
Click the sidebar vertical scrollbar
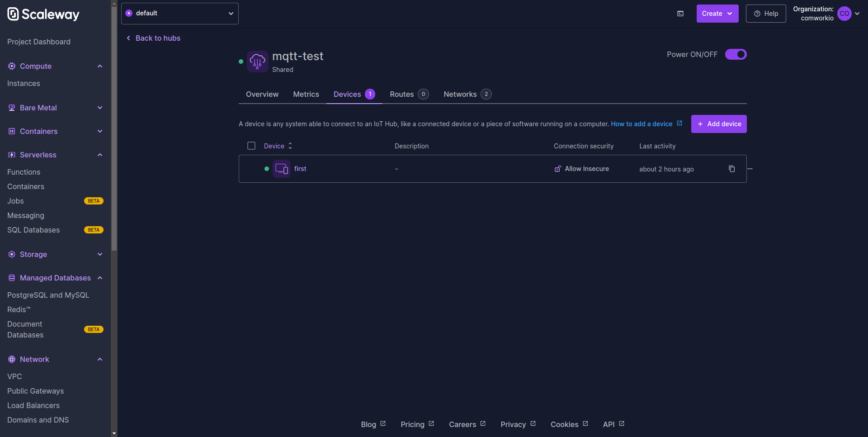[114, 128]
